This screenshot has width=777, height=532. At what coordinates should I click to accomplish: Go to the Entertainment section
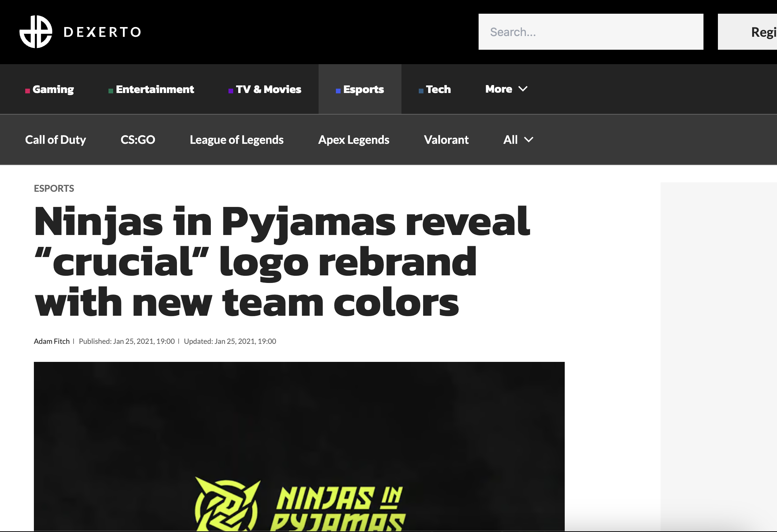tap(155, 89)
